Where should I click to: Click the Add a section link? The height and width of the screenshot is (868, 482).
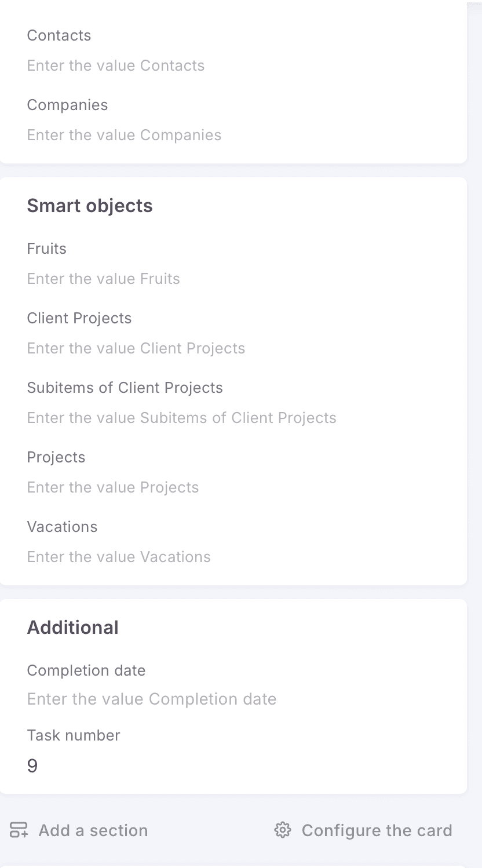(93, 830)
